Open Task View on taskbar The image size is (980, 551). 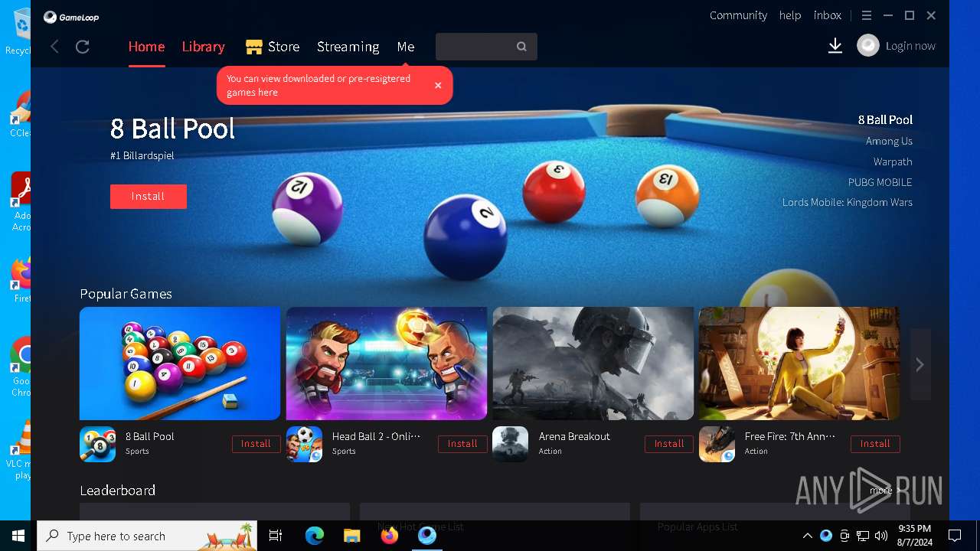pos(276,536)
